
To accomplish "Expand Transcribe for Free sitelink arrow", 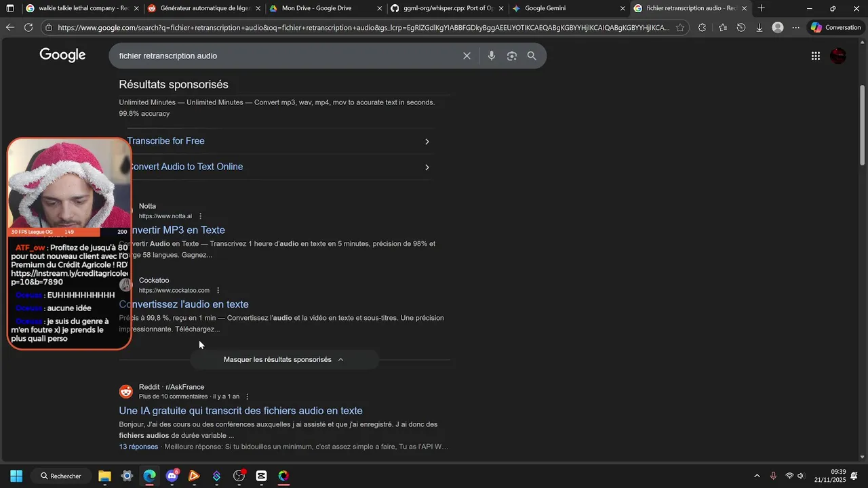I will [x=427, y=142].
